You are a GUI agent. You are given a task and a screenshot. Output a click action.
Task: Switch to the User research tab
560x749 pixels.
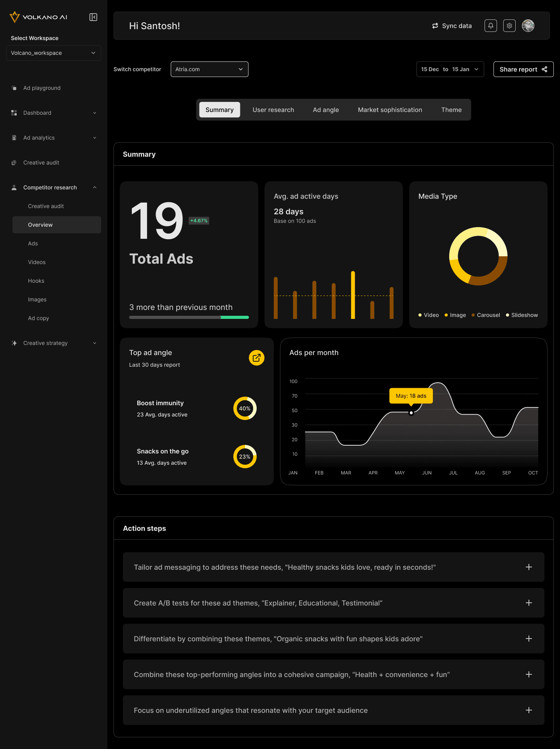pos(273,110)
